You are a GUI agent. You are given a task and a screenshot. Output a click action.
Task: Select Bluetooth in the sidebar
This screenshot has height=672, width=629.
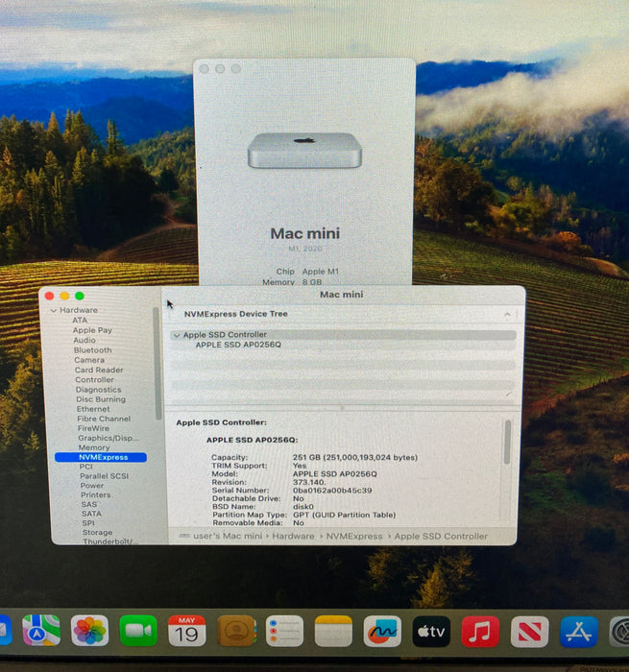pyautogui.click(x=92, y=350)
